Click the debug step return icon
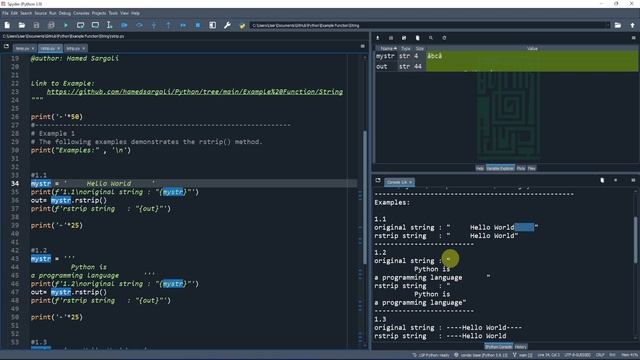The width and height of the screenshot is (640, 360). 168,25
